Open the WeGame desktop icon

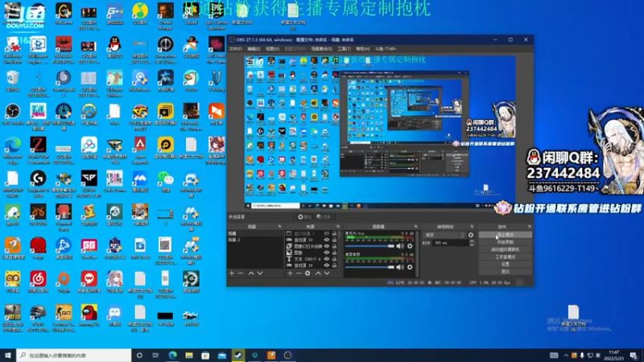(x=64, y=14)
